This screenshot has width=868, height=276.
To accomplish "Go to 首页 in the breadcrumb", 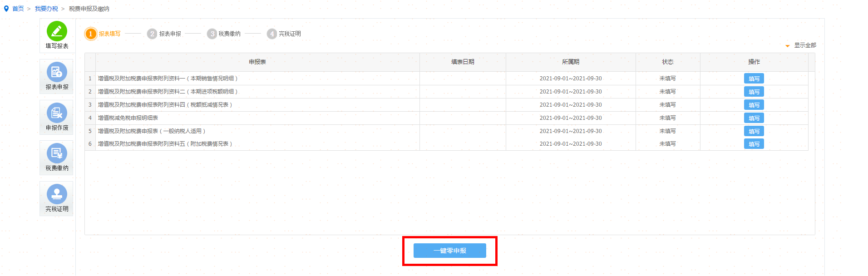I will (x=18, y=9).
